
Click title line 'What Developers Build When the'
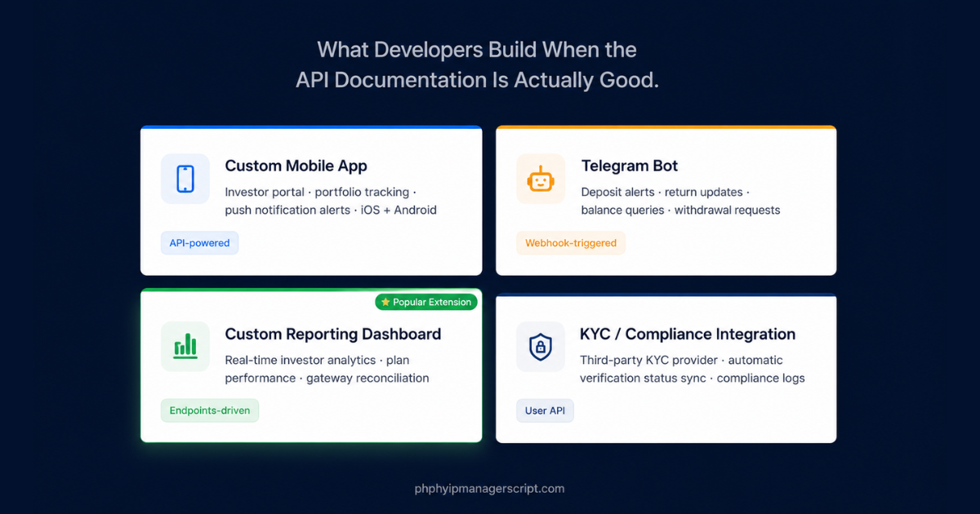(x=477, y=50)
